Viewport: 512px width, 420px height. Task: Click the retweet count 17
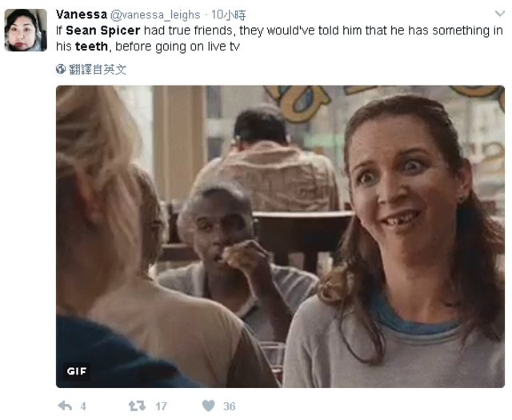click(x=161, y=406)
